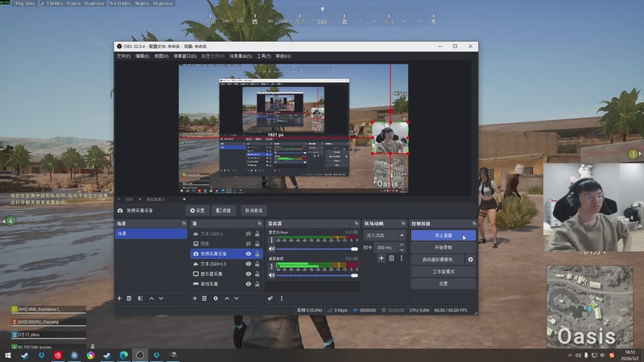Select the scene item in Scenes list
This screenshot has width=644, height=362.
click(x=151, y=233)
